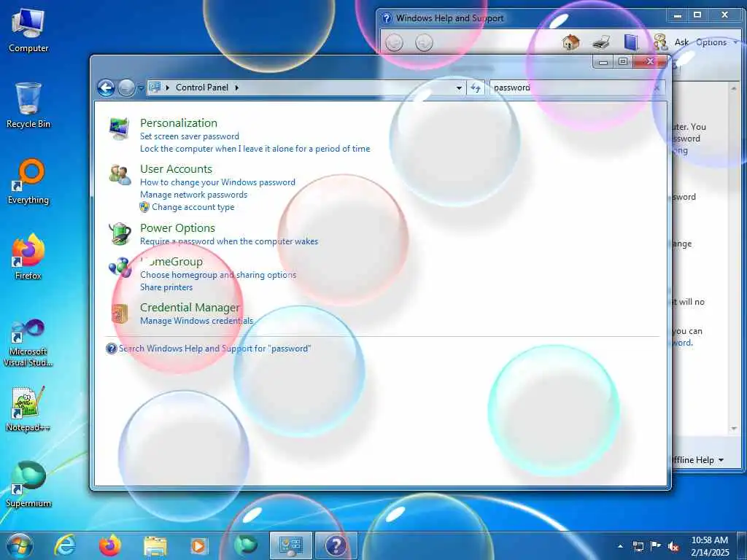Go to Help and Support home page
The height and width of the screenshot is (560, 747).
(x=570, y=42)
